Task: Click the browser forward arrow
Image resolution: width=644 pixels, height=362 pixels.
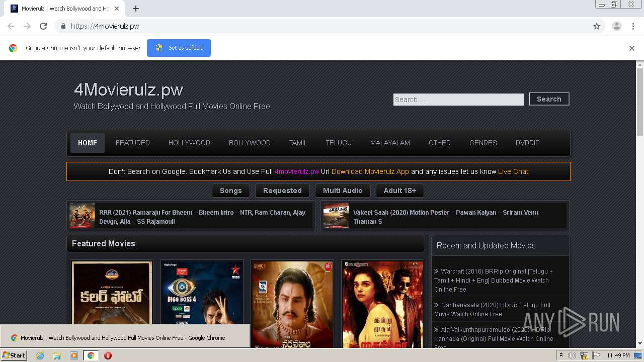Action: pyautogui.click(x=27, y=26)
